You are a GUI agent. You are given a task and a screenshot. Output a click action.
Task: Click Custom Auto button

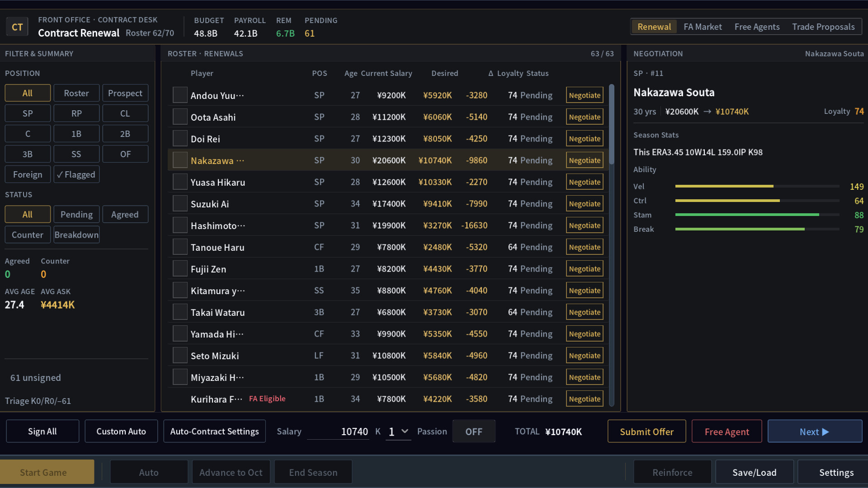pos(121,432)
